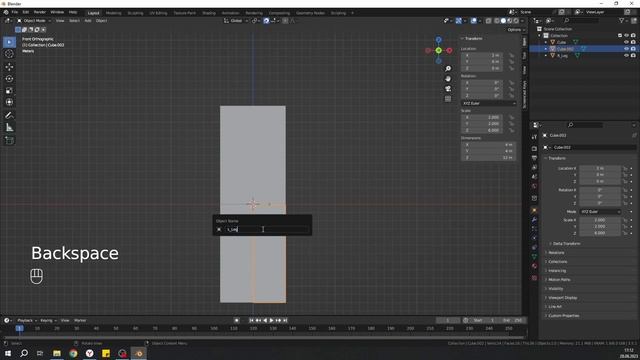The image size is (640, 360).
Task: Open the viewport Add menu
Action: pos(88,21)
